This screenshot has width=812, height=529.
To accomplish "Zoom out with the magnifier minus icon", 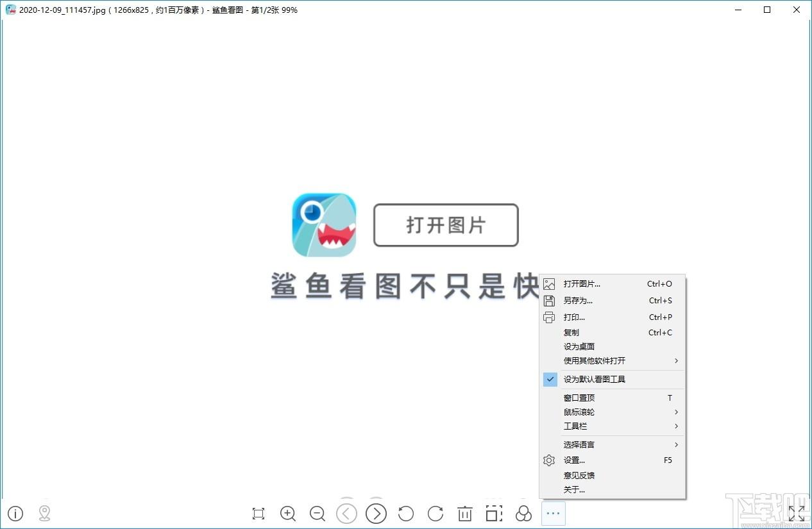I will 317,514.
